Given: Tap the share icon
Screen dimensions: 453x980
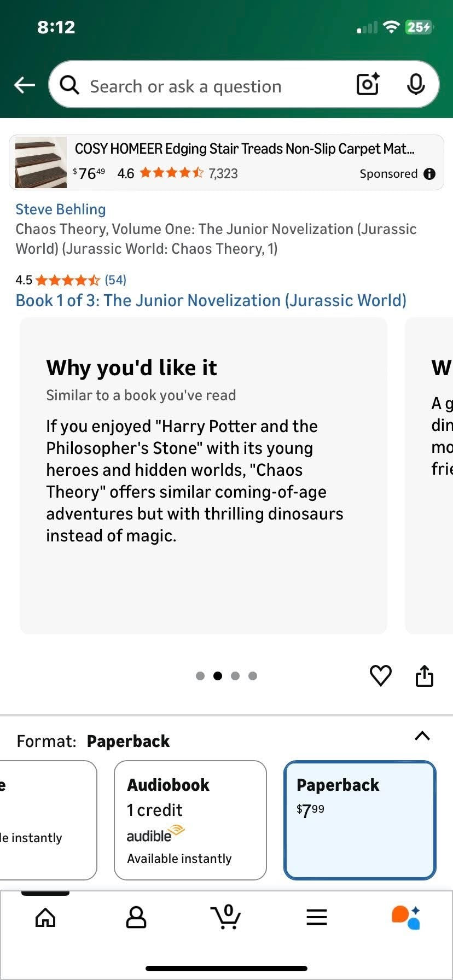Looking at the screenshot, I should [x=425, y=675].
